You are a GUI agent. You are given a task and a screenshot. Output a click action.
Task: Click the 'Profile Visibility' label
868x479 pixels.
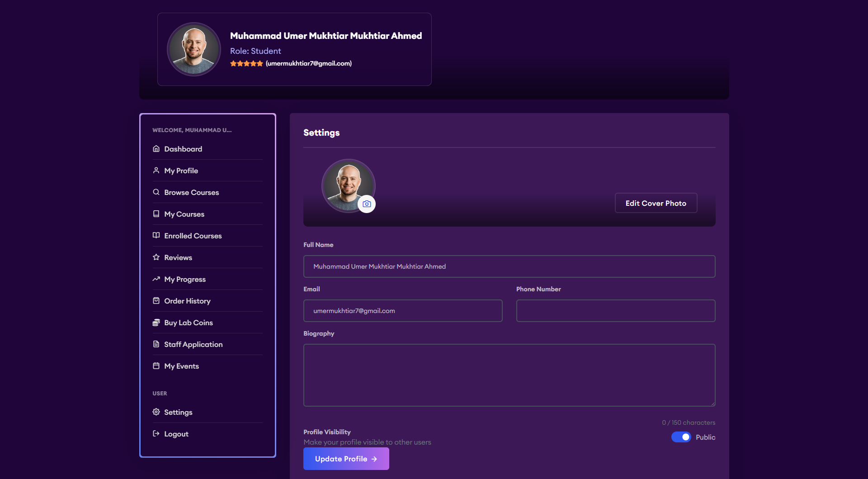[327, 432]
